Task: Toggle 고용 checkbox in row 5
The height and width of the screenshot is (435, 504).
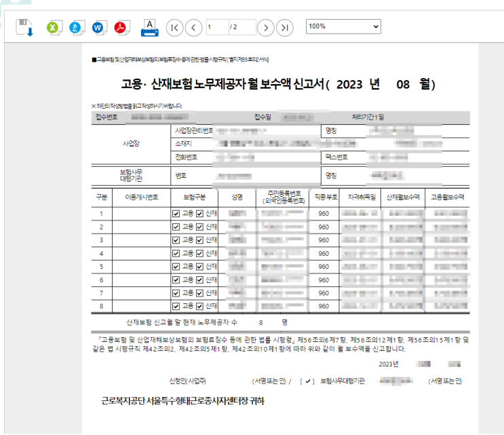Action: tap(176, 267)
